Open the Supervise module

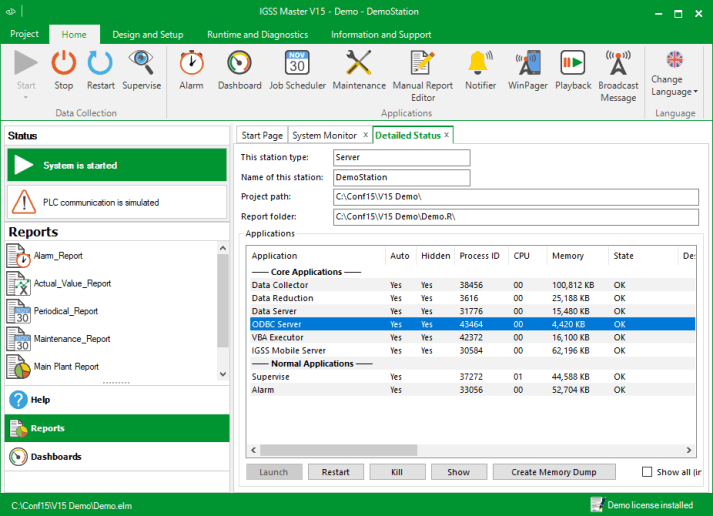[141, 64]
